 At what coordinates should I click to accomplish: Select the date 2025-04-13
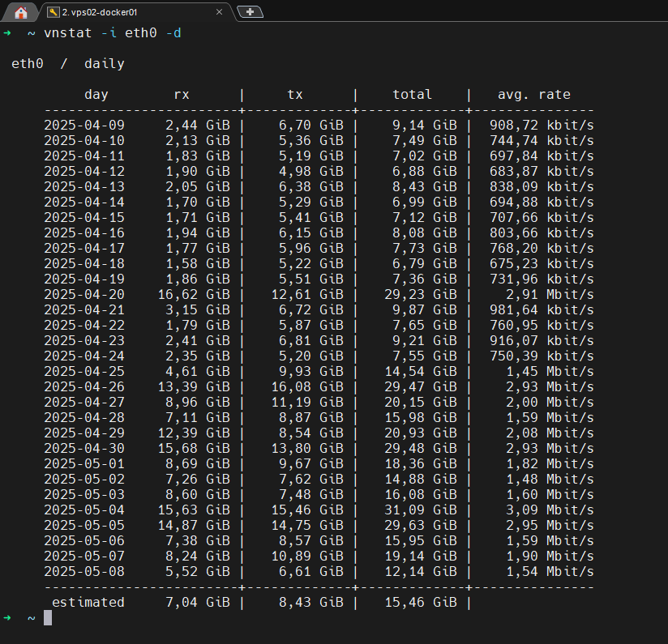pos(84,186)
